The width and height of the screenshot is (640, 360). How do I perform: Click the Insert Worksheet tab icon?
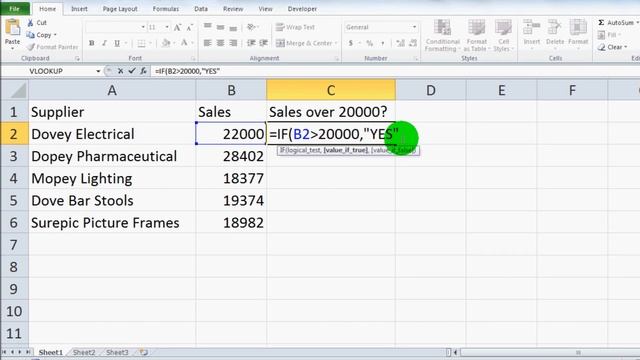(144, 352)
